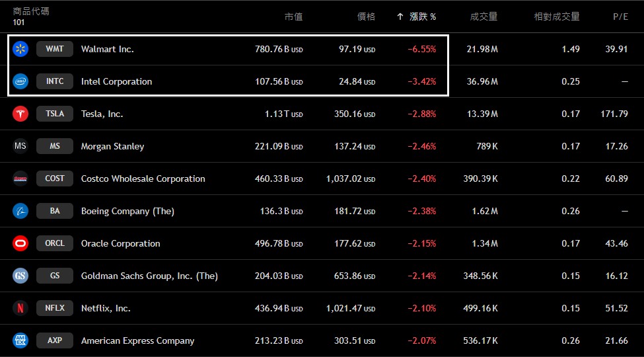Click the Walmart logo icon
The image size is (644, 357).
20,49
